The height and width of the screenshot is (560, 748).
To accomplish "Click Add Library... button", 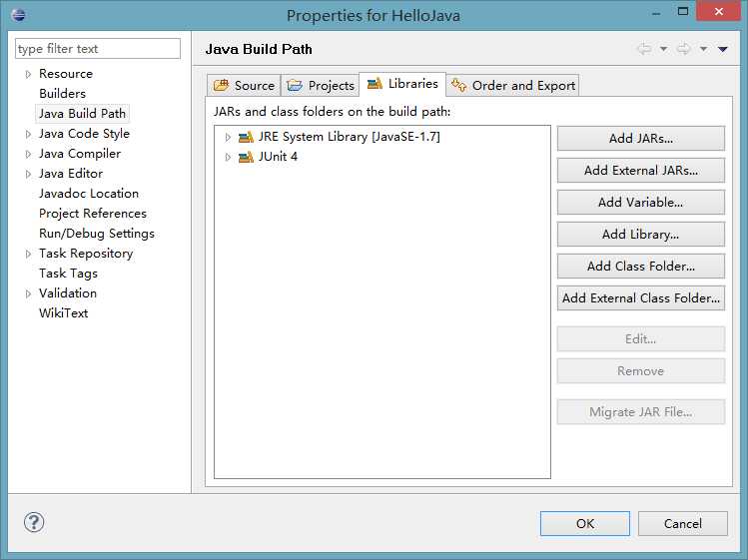I will click(x=641, y=235).
